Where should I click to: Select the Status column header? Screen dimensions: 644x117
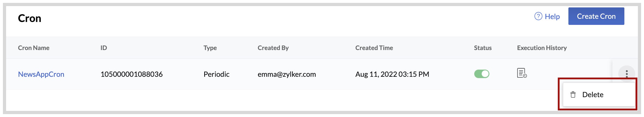[483, 48]
